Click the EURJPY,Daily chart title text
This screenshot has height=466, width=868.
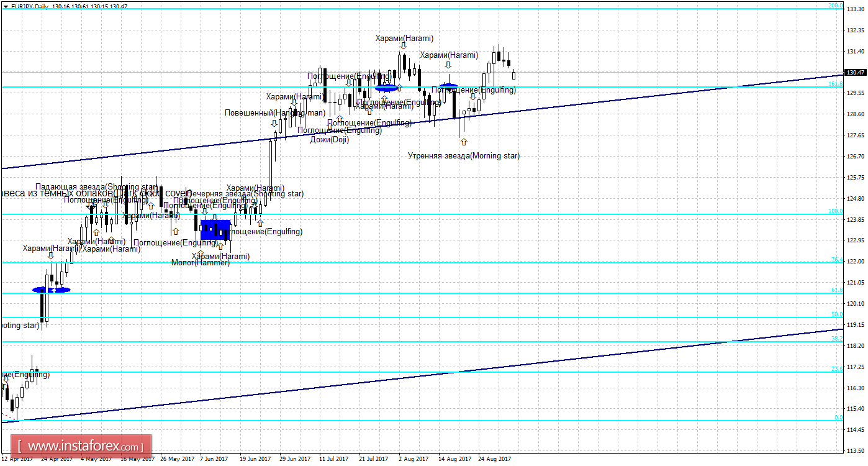click(30, 6)
